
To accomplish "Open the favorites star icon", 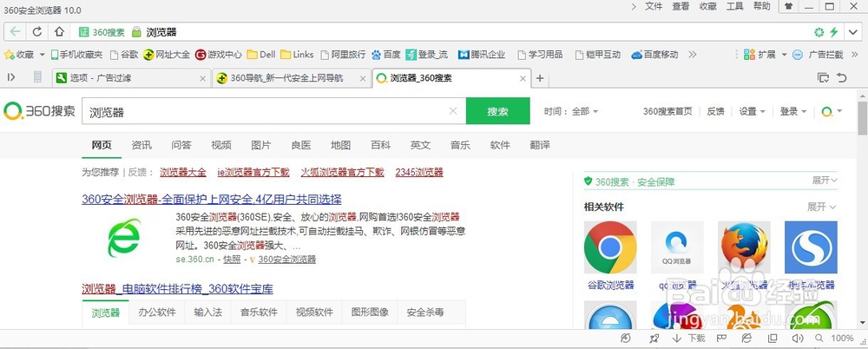I will [x=9, y=55].
